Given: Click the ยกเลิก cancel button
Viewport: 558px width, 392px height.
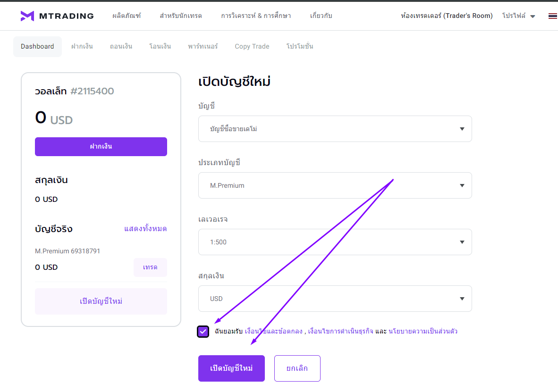Looking at the screenshot, I should pos(297,368).
